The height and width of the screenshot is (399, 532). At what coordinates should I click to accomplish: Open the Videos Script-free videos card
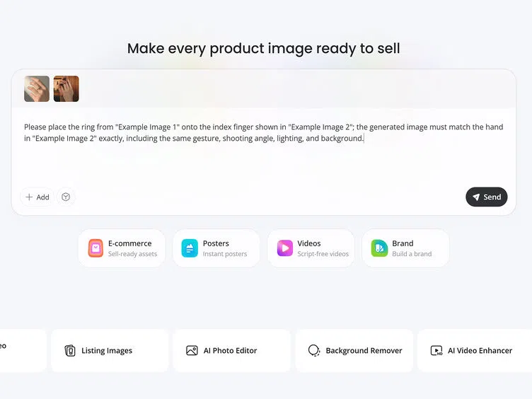[311, 248]
